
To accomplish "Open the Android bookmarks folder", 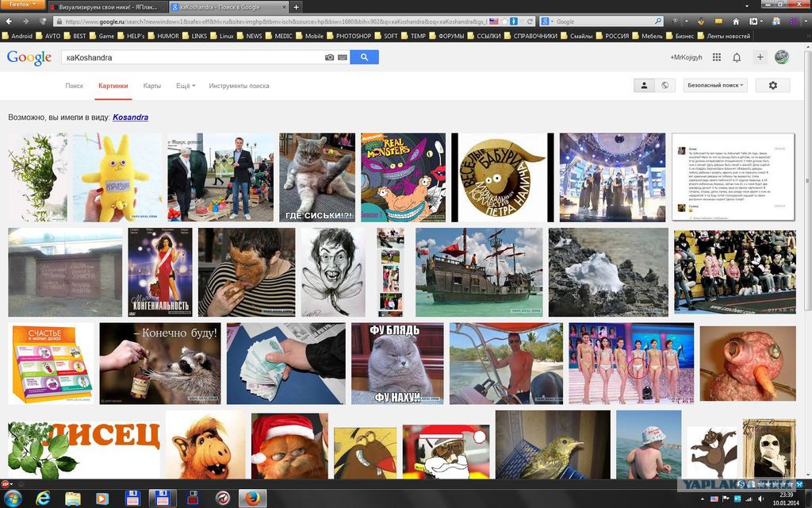I will 17,36.
